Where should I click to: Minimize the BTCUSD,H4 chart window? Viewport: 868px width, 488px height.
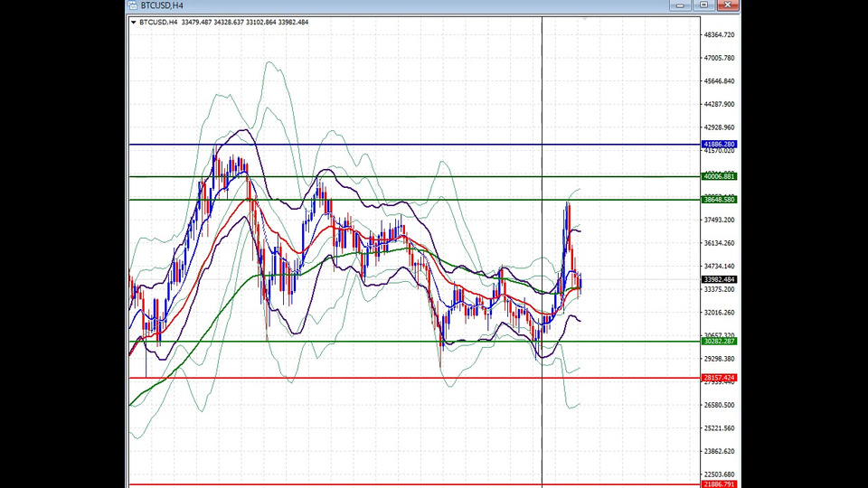(680, 5)
